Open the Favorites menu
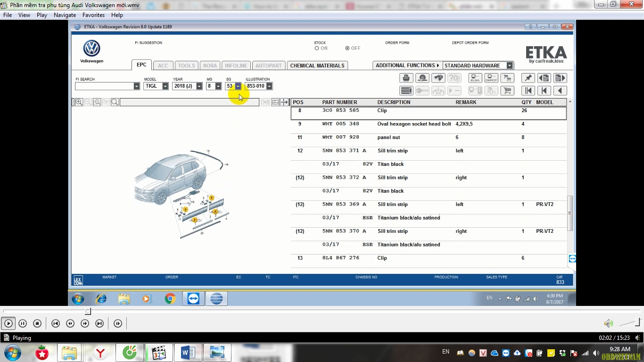This screenshot has width=644, height=362. point(93,15)
